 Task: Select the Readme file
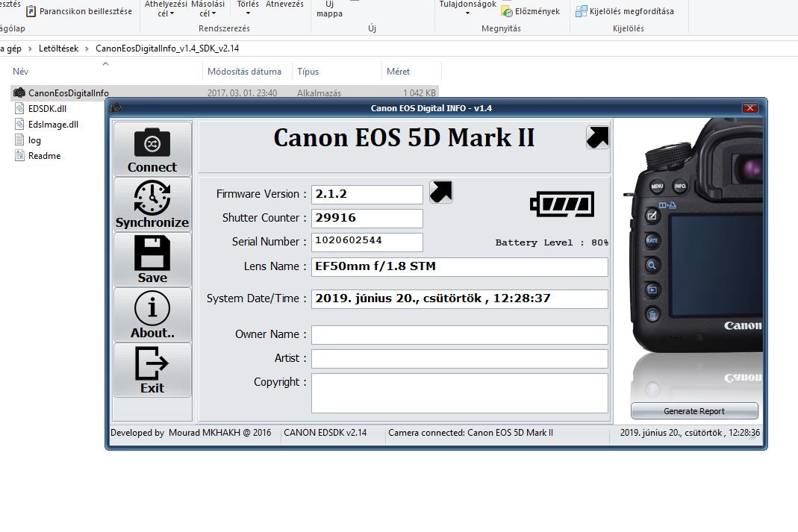tap(44, 156)
